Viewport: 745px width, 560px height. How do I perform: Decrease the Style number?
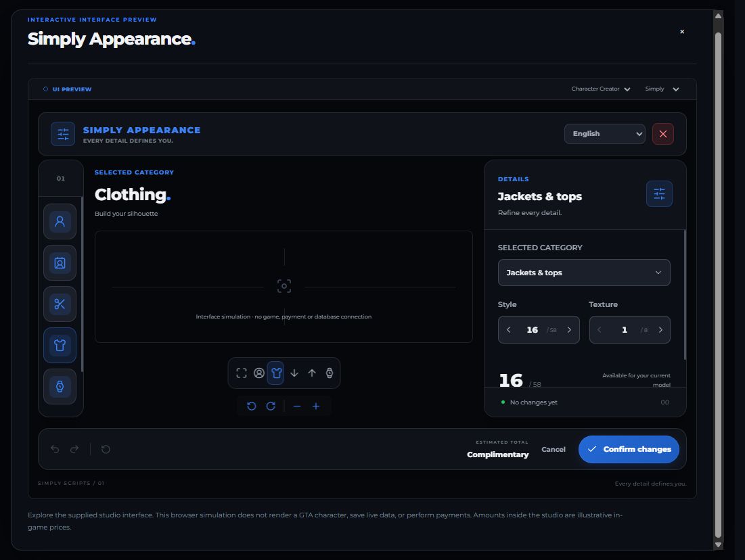508,329
